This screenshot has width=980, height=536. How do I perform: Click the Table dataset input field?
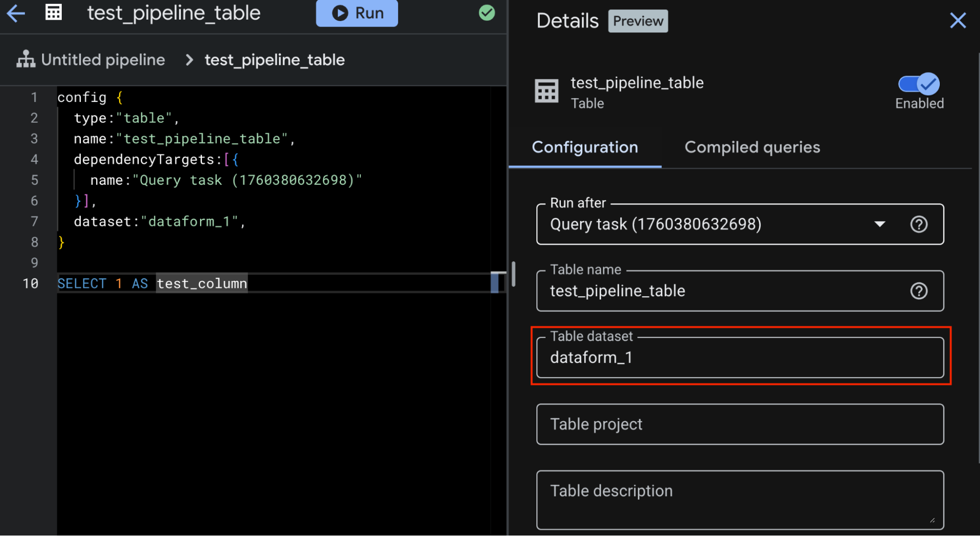click(x=739, y=358)
